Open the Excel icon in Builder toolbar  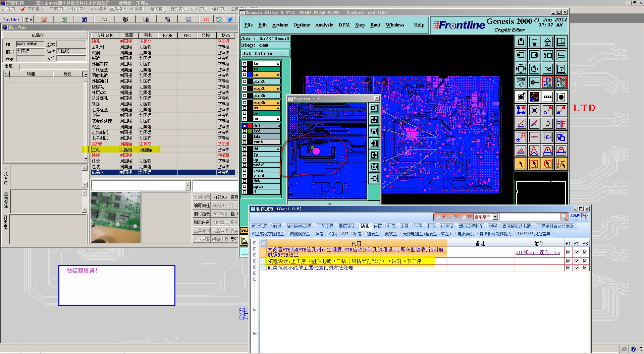click(x=64, y=19)
